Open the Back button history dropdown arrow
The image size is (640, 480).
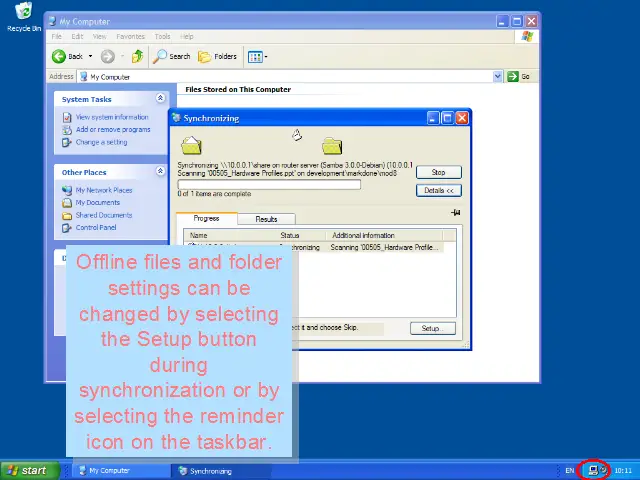coord(90,56)
